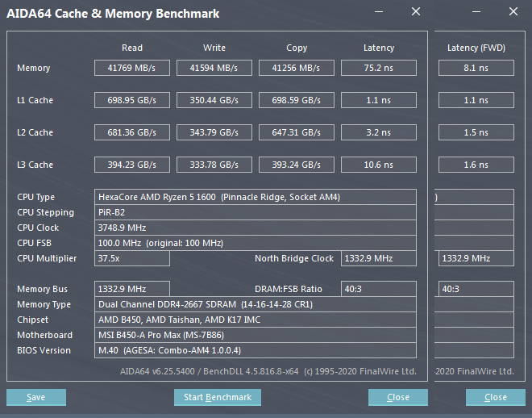This screenshot has width=532, height=418.
Task: Click the Memory Write 41594 MB/s field
Action: pos(214,68)
